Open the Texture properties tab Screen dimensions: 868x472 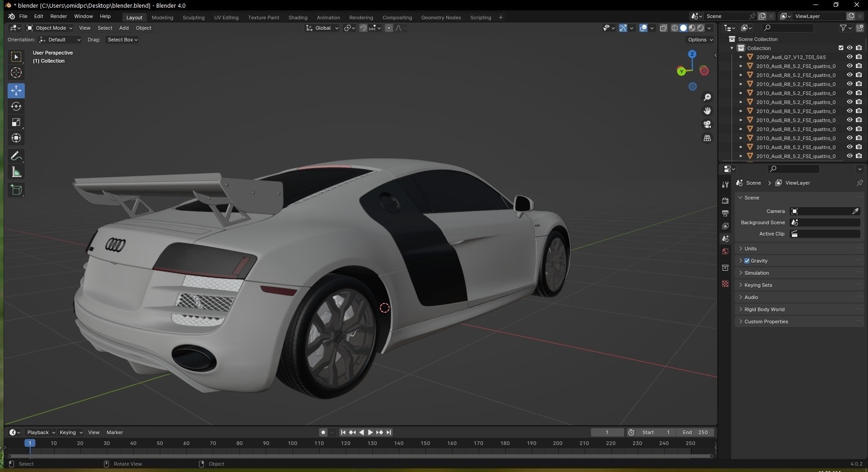pyautogui.click(x=725, y=284)
